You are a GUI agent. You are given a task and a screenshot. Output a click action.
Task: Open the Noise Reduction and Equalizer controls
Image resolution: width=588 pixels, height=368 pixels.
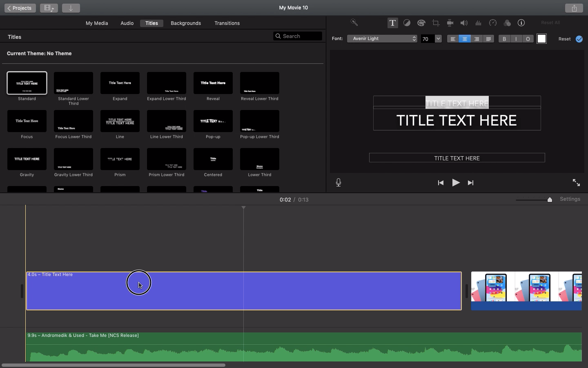point(478,23)
